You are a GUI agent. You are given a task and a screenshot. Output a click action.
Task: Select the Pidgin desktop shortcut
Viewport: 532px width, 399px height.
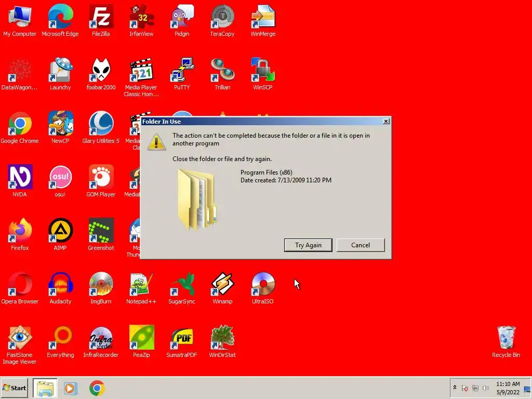pos(182,21)
